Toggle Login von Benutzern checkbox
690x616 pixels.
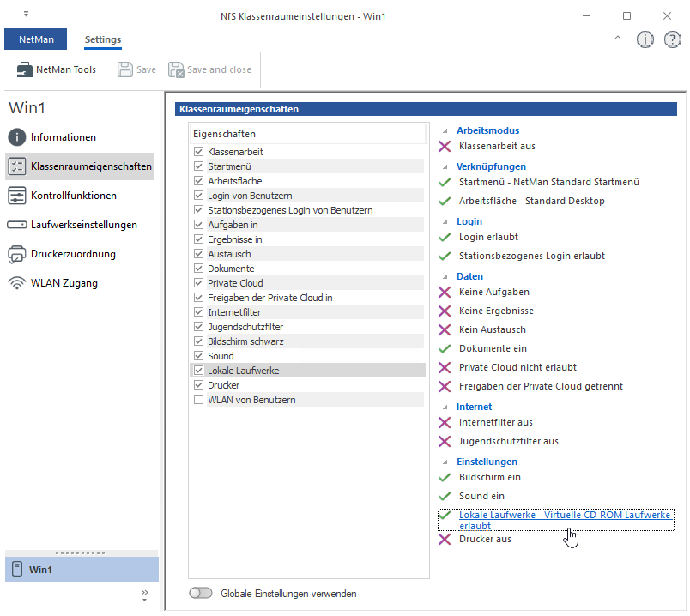[198, 196]
